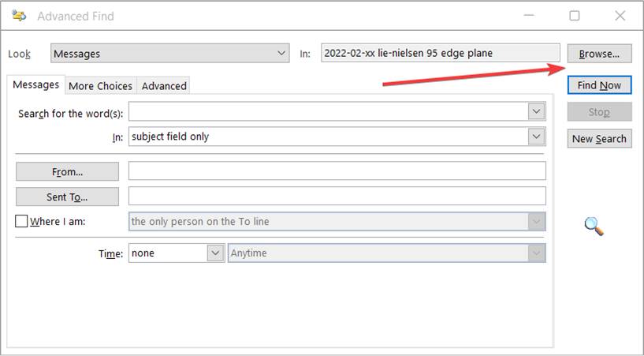Open the 'Search for the word(s)' dropdown arrow

pyautogui.click(x=537, y=112)
